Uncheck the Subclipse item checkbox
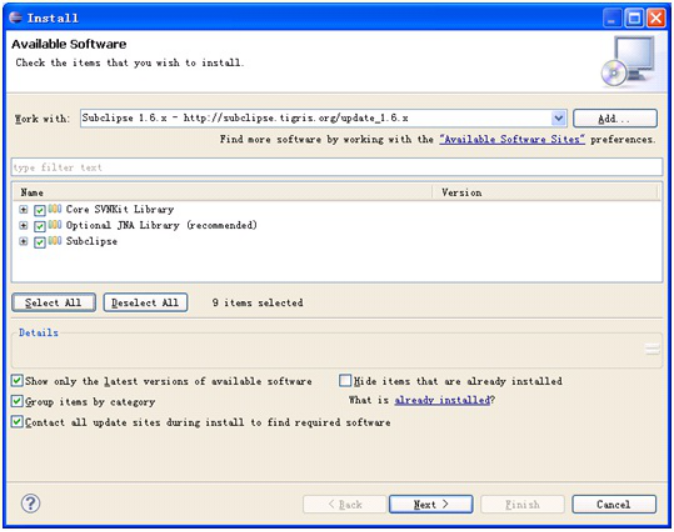Viewport: 674px width, 532px height. (x=40, y=242)
